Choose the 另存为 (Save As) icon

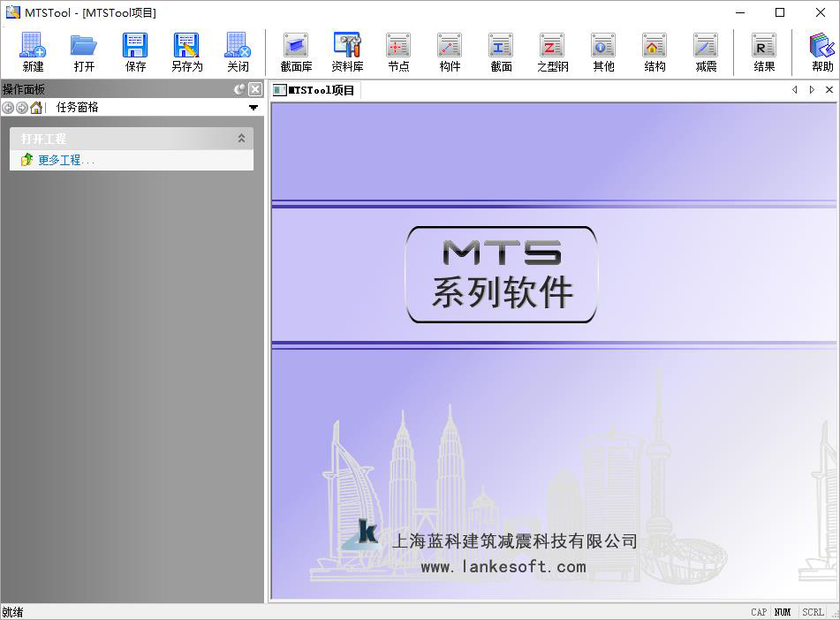tap(186, 52)
